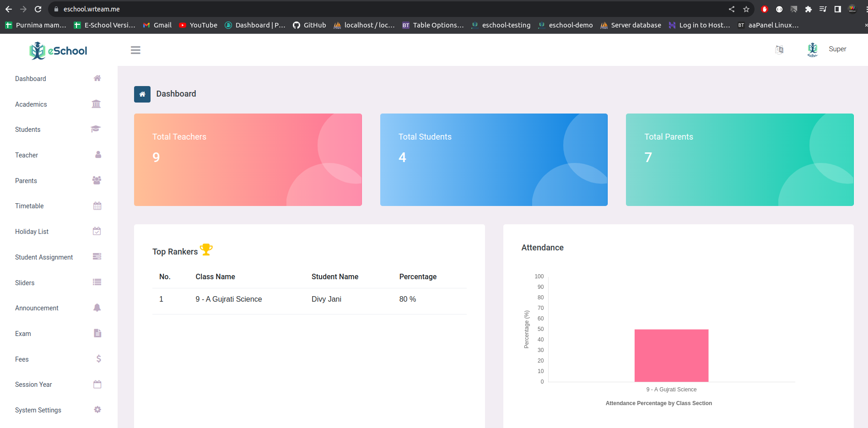868x428 pixels.
Task: Expand the Teacher sidebar menu
Action: tap(27, 155)
